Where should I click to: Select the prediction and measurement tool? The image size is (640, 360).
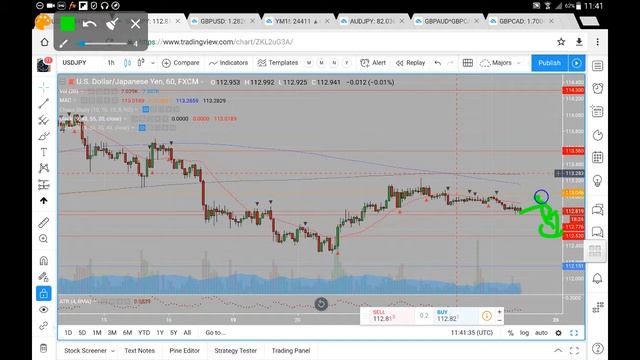point(44,185)
